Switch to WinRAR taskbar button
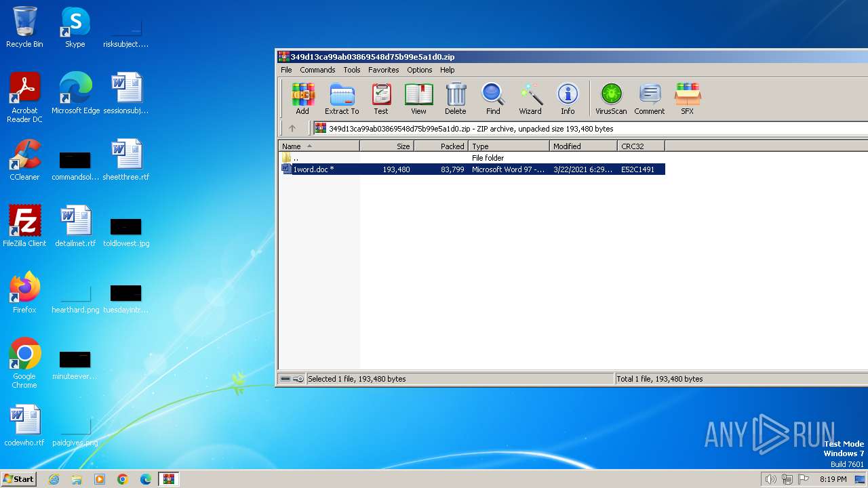868x488 pixels. 168,479
